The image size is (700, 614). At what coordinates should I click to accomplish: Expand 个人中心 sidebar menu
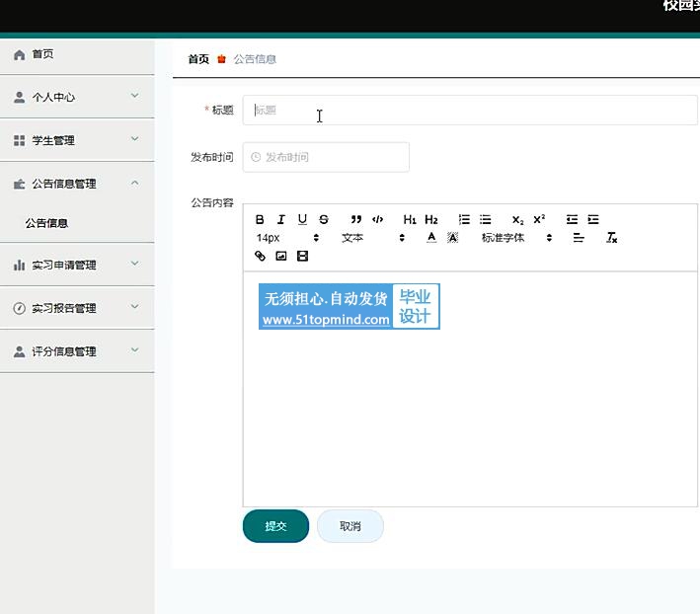(77, 97)
